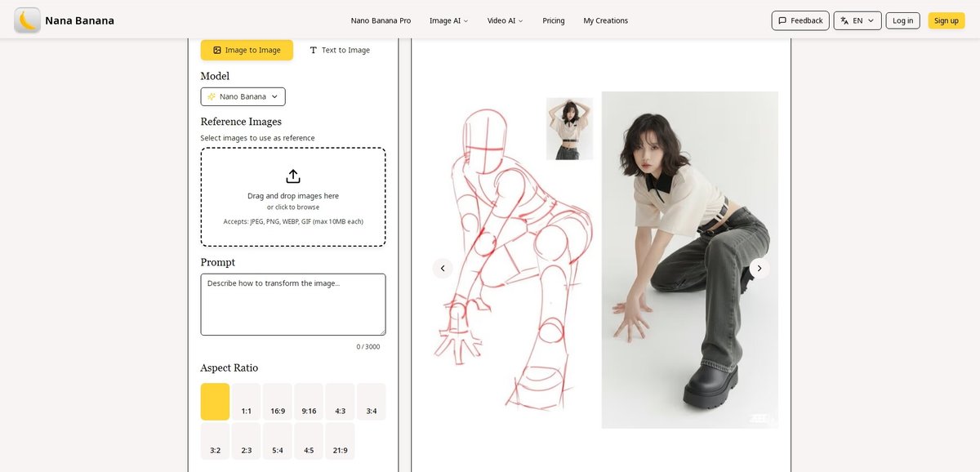Pick the 21:9 aspect ratio

point(340,441)
